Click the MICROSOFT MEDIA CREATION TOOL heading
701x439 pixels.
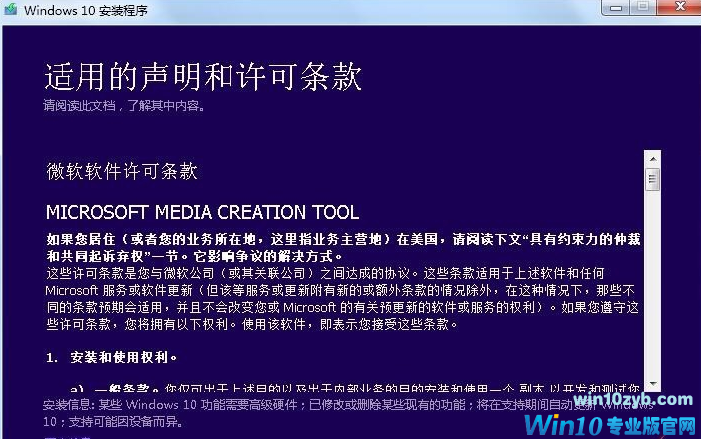click(x=202, y=212)
